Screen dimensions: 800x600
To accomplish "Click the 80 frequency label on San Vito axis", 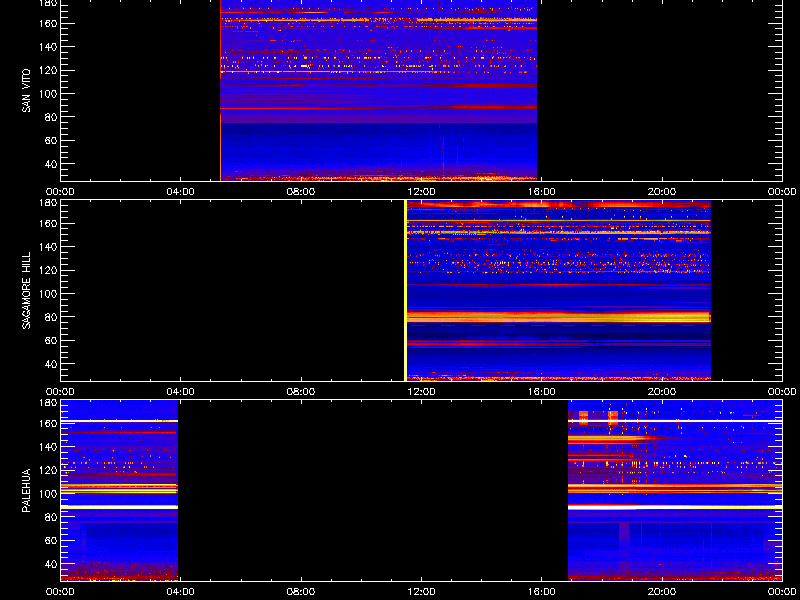I will [49, 117].
